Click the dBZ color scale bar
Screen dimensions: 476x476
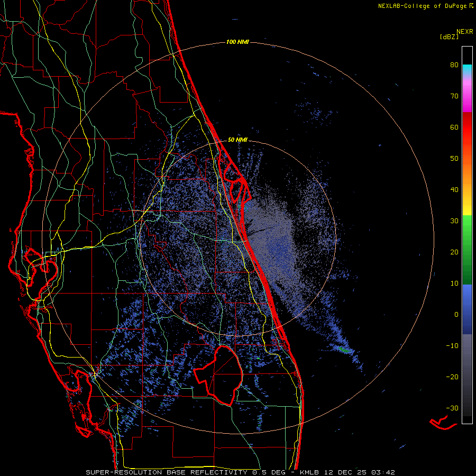click(x=467, y=235)
